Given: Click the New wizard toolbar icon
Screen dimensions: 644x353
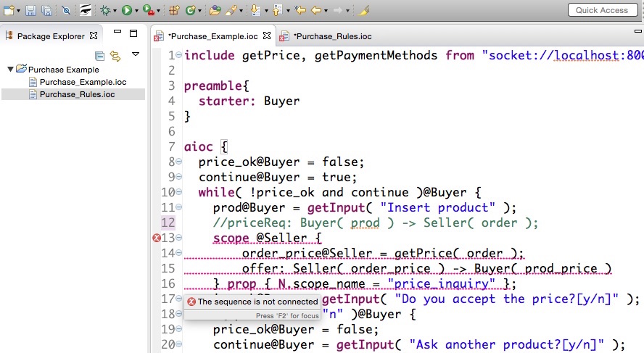Looking at the screenshot, I should pos(9,10).
